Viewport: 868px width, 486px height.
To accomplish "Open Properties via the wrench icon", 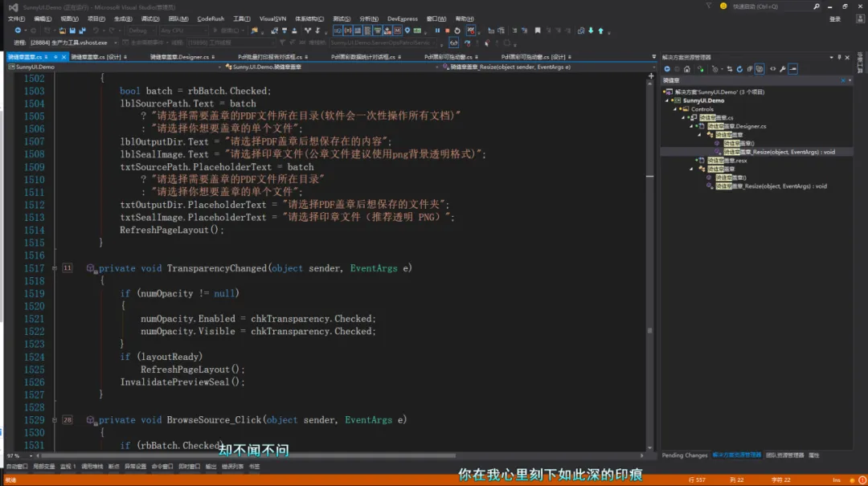I will (x=783, y=69).
